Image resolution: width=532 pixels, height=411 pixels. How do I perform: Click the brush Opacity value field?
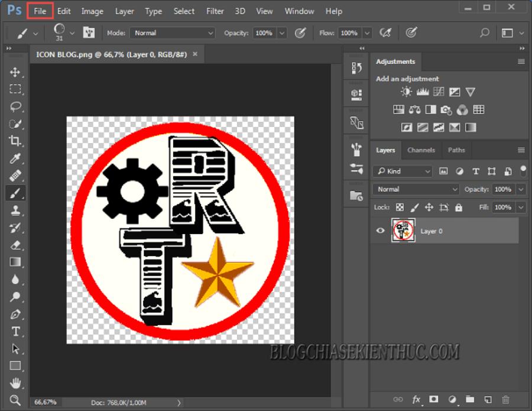click(x=265, y=33)
